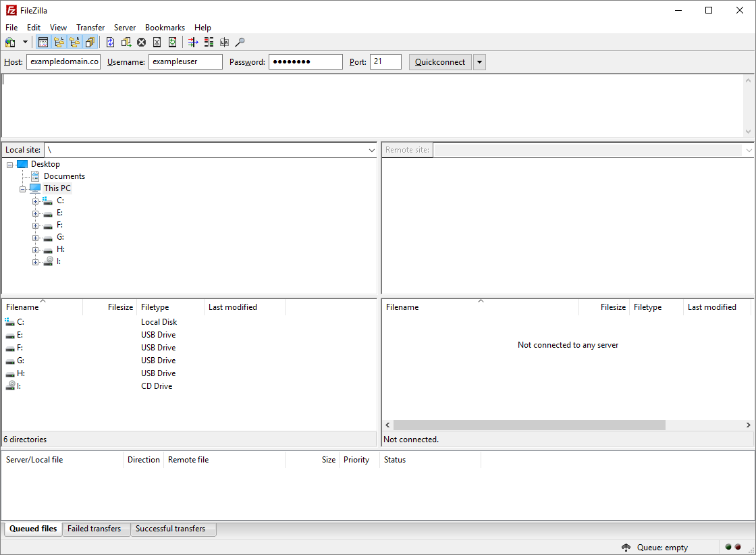The height and width of the screenshot is (555, 756).
Task: Select the Documents folder in the tree
Action: (x=64, y=176)
